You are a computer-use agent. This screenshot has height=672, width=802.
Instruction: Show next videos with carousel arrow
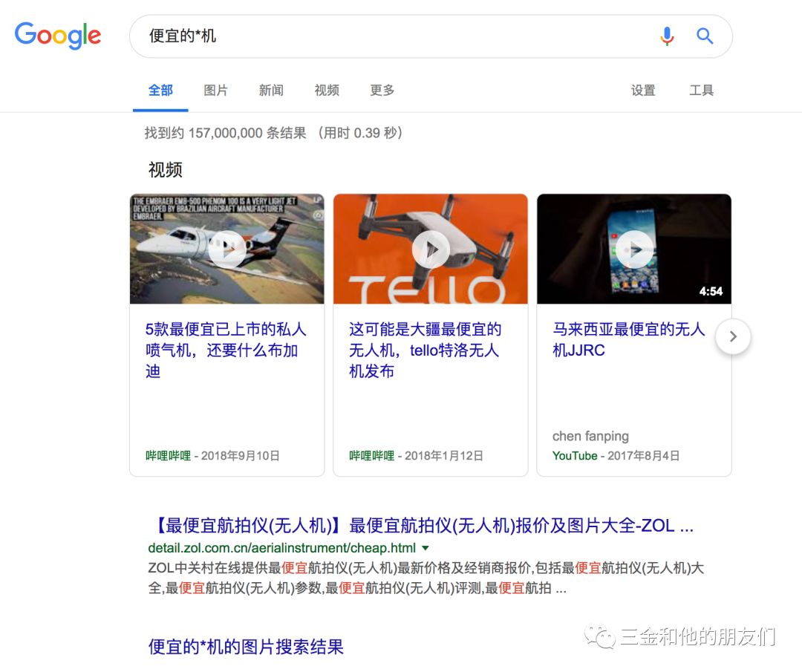click(733, 336)
